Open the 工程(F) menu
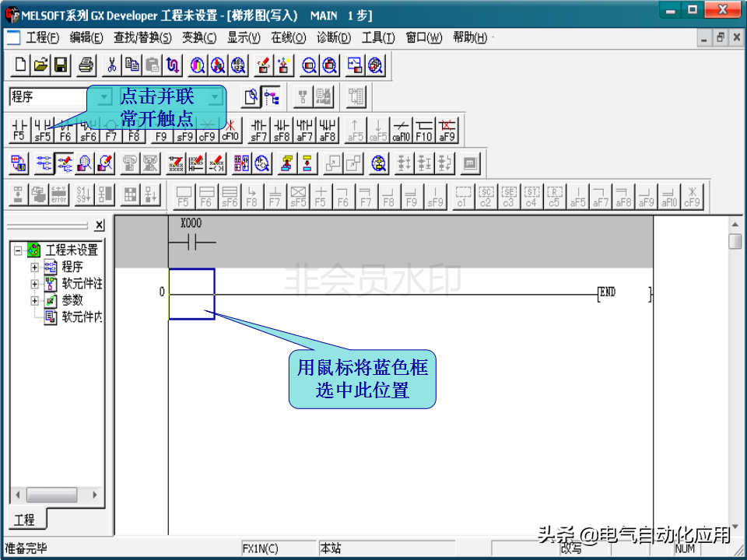 [43, 37]
